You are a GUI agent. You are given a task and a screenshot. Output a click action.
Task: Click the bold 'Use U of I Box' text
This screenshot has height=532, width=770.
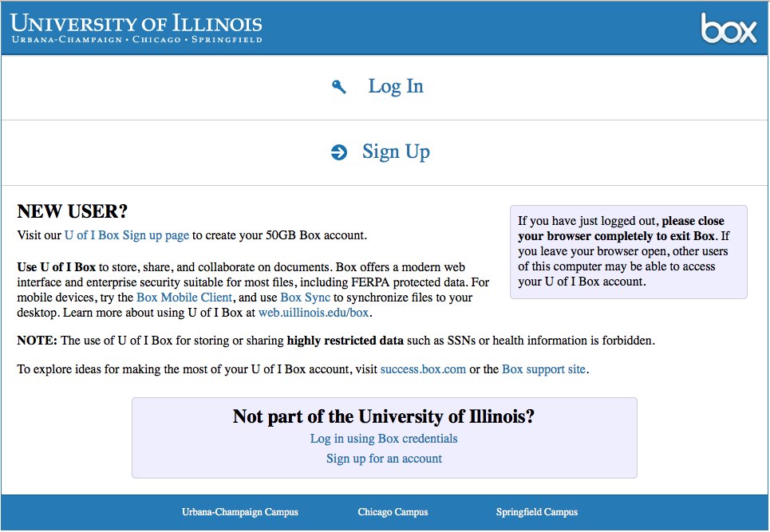click(57, 267)
